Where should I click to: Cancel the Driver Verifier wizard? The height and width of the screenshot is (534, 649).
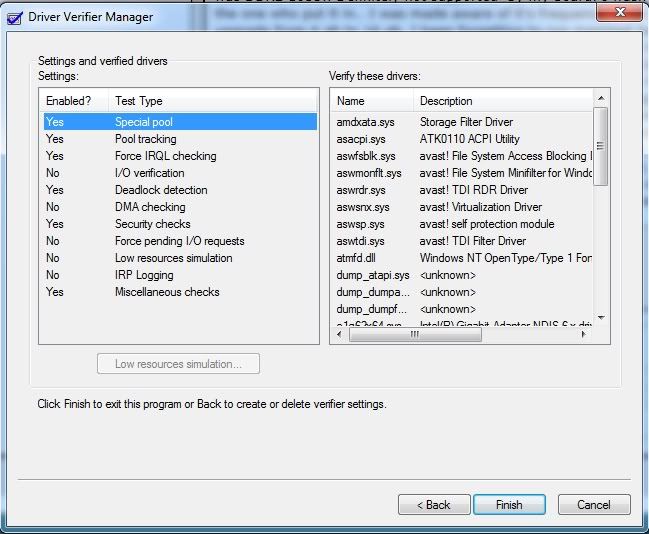[594, 505]
